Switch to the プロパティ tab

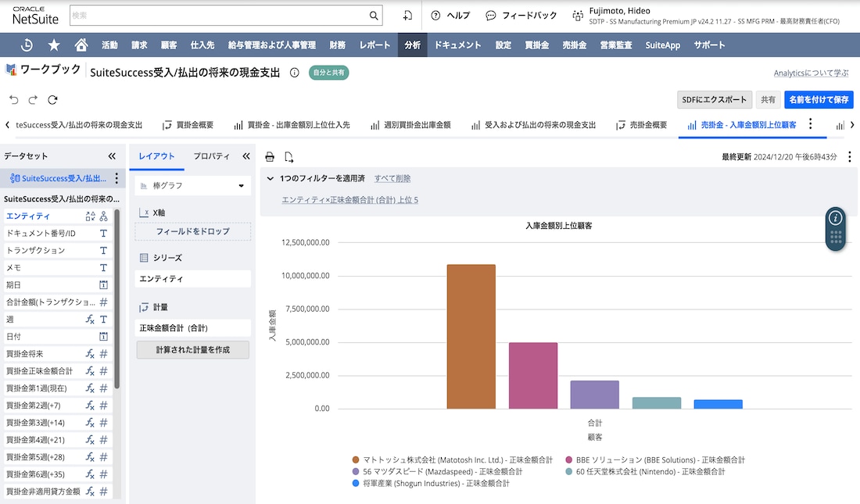[x=212, y=156]
